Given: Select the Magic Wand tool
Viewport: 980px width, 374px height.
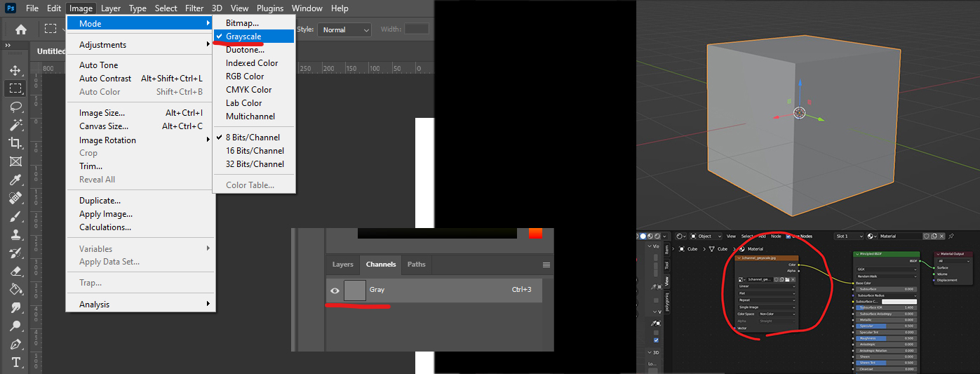Looking at the screenshot, I should 15,125.
